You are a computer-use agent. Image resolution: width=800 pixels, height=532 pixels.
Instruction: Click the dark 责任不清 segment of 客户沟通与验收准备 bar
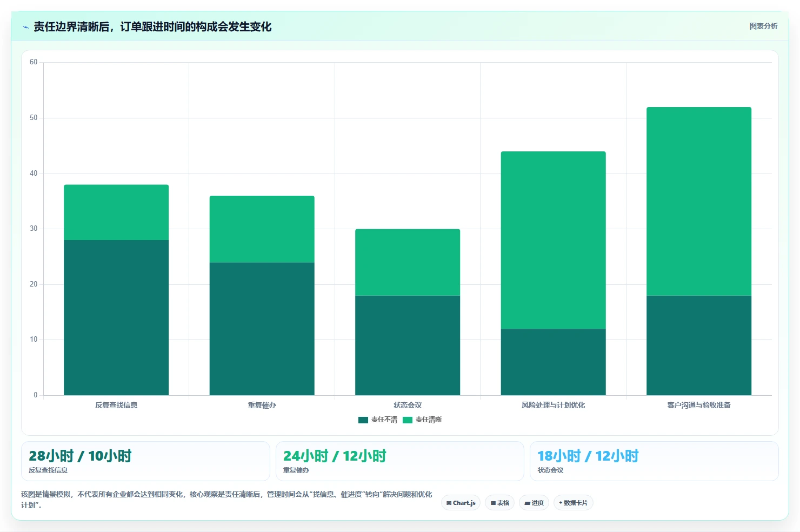[x=699, y=345]
